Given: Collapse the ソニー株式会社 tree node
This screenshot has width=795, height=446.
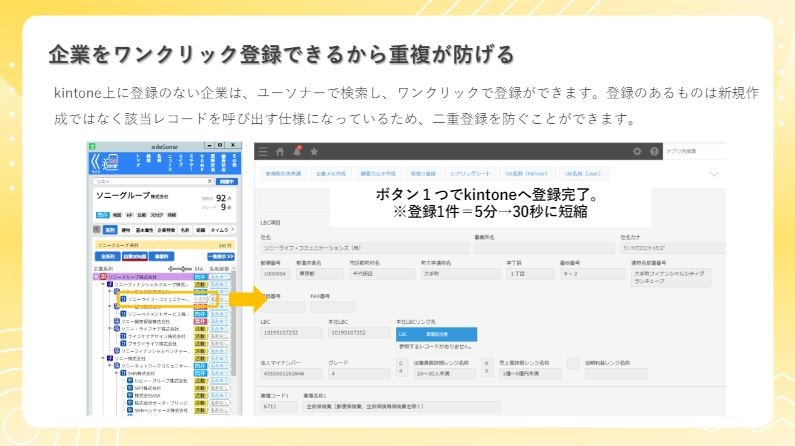Looking at the screenshot, I should [x=103, y=358].
